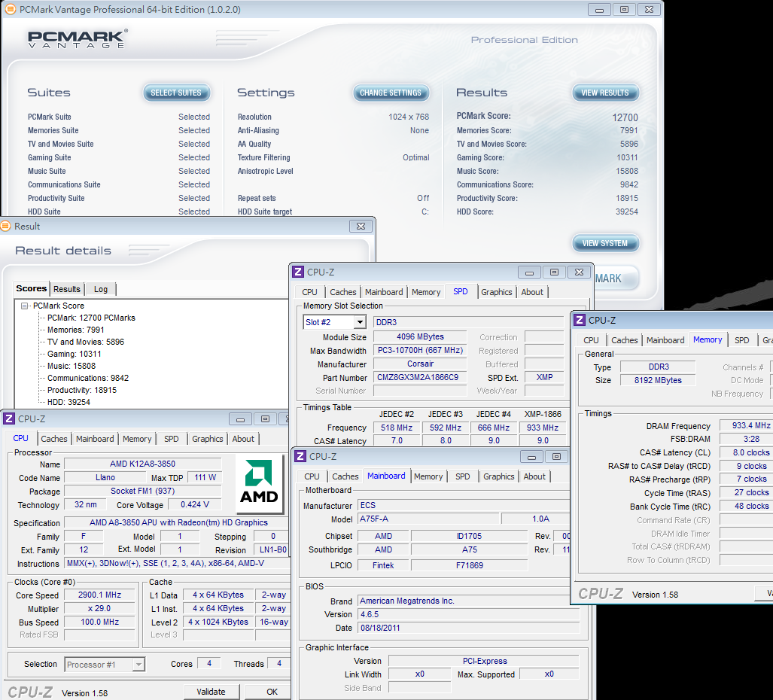Maximize the CPU-Z SPD window
This screenshot has width=773, height=700.
554,272
